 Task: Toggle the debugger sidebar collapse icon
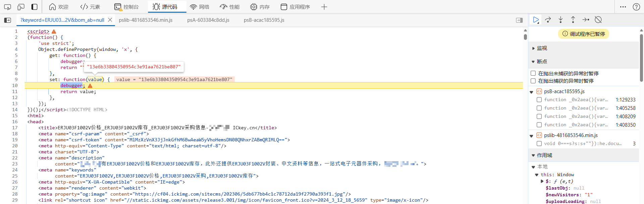519,20
